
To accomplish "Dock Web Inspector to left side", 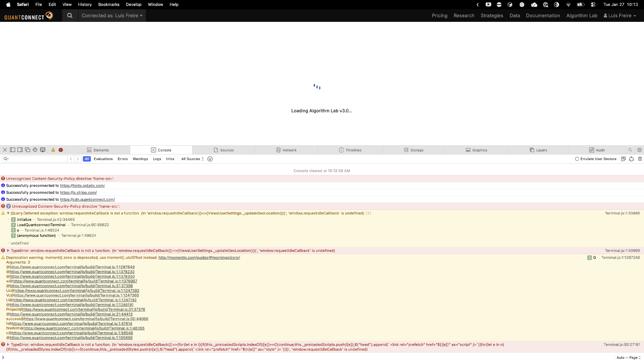I will point(13,150).
